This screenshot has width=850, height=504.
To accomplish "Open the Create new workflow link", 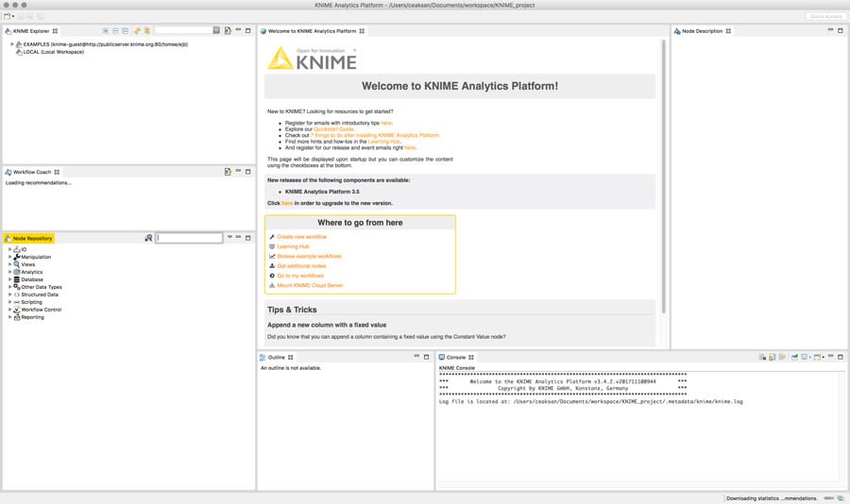I will pos(302,237).
